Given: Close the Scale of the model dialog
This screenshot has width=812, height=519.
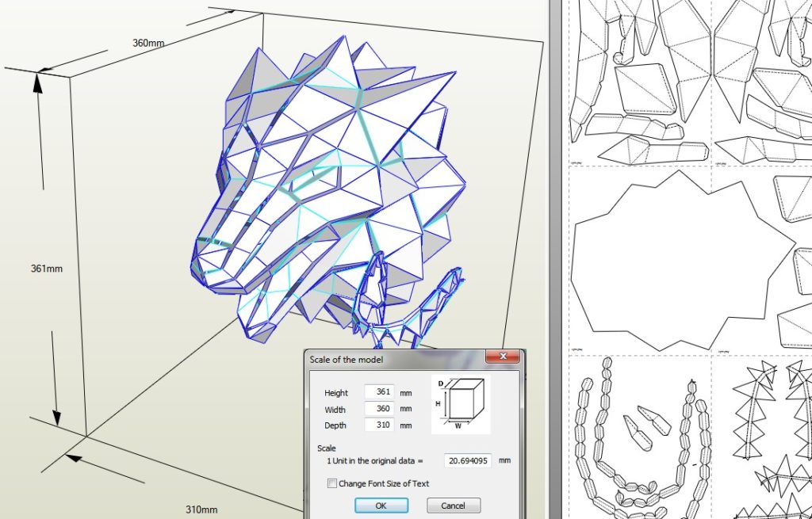Looking at the screenshot, I should [502, 357].
